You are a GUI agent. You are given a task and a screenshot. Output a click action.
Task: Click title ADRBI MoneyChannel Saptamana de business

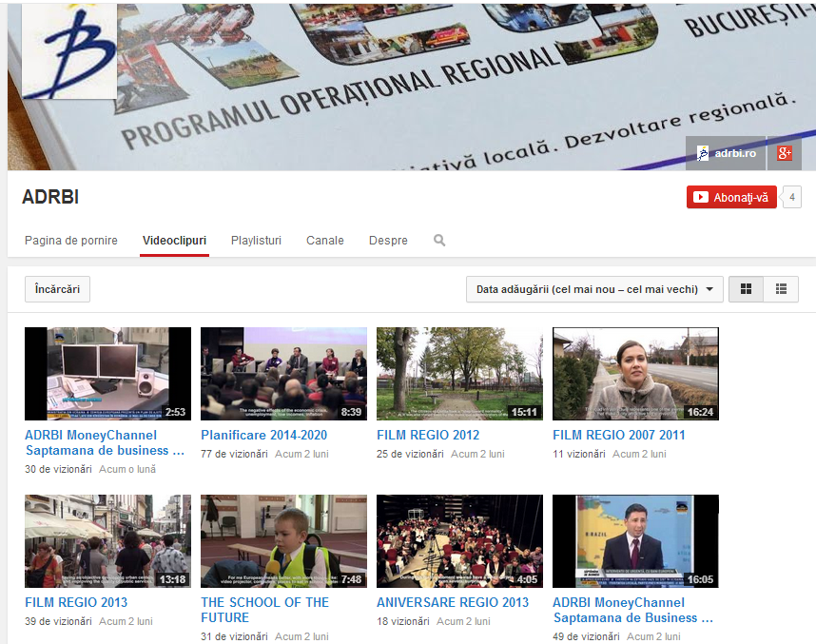point(105,442)
